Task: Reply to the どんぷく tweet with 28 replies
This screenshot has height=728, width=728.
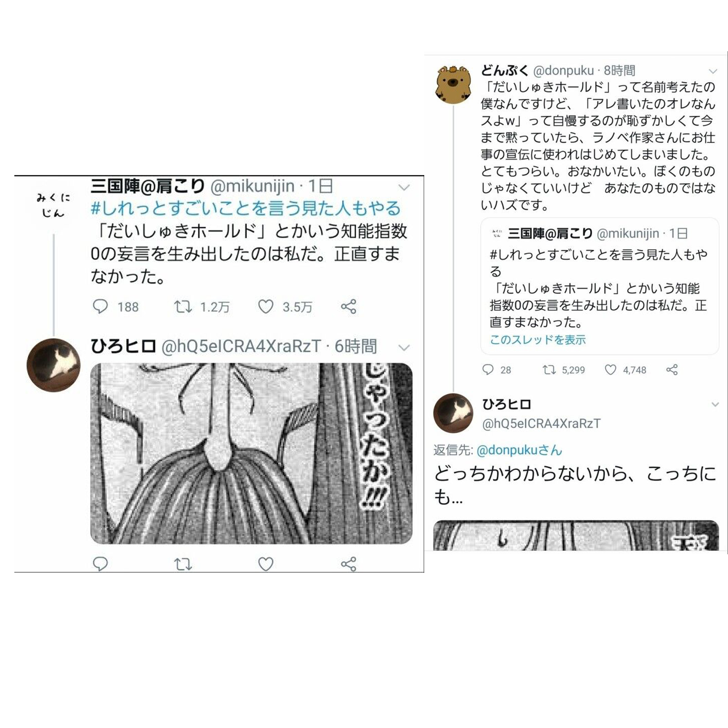Action: tap(488, 370)
